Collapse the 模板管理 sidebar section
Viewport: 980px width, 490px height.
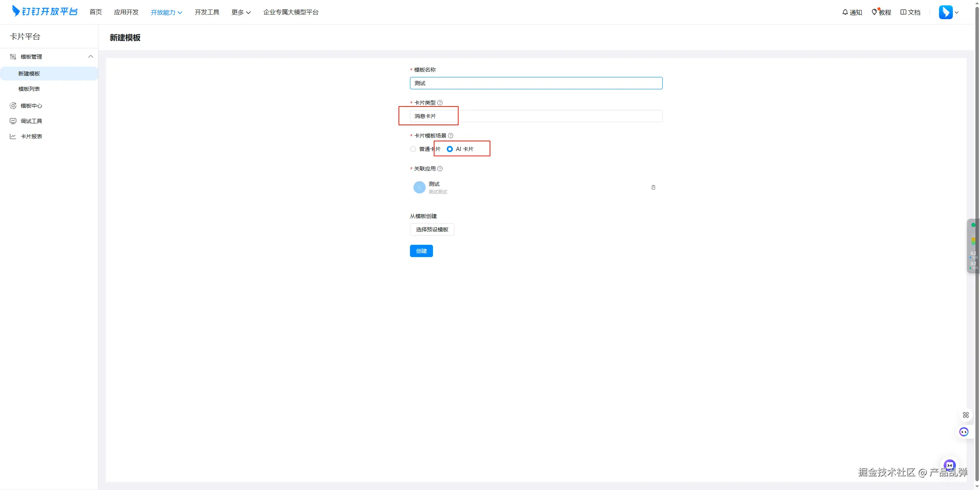[90, 57]
